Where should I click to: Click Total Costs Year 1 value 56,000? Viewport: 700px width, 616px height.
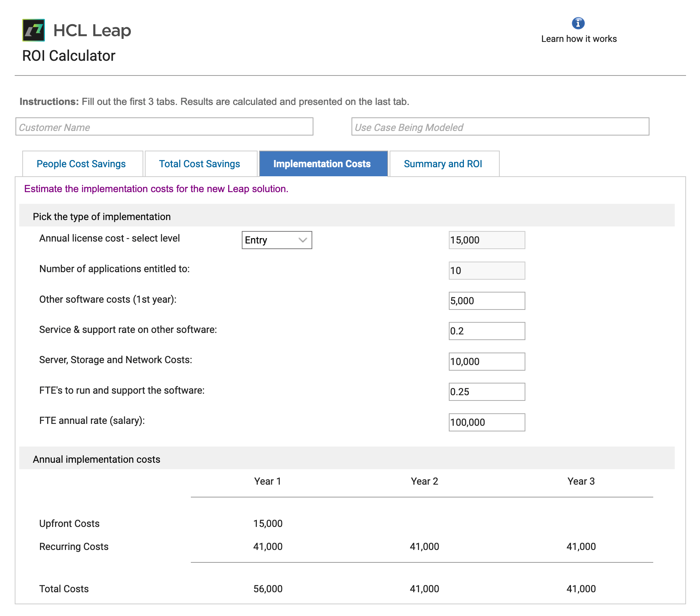(x=268, y=589)
